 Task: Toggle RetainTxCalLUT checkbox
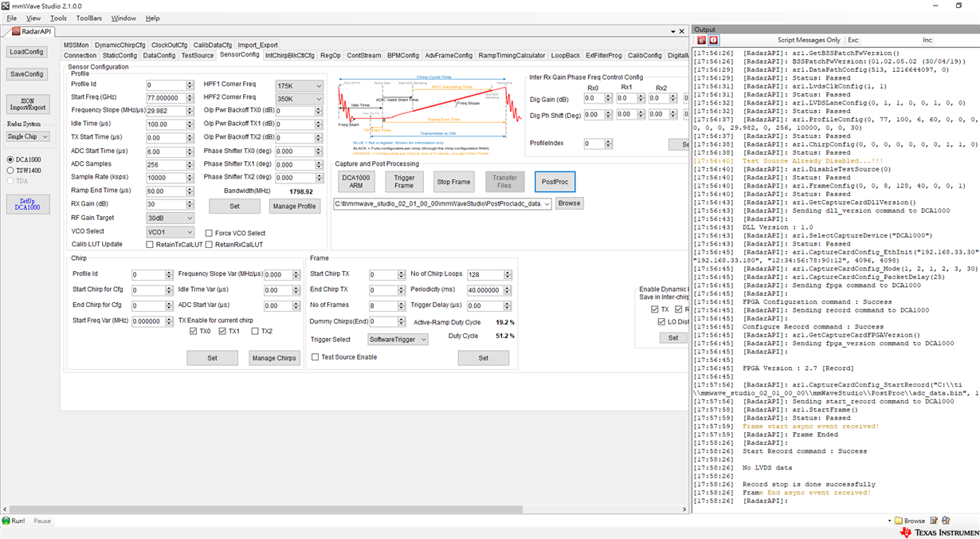point(150,245)
